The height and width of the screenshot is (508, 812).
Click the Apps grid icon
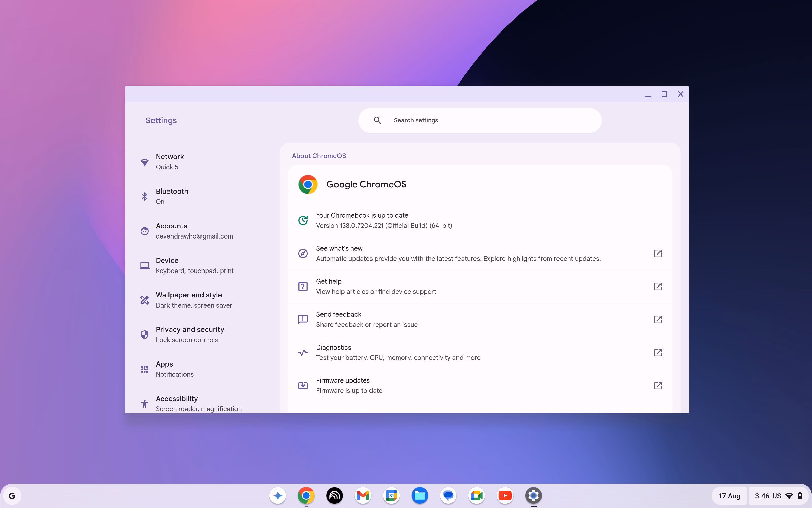(x=145, y=369)
